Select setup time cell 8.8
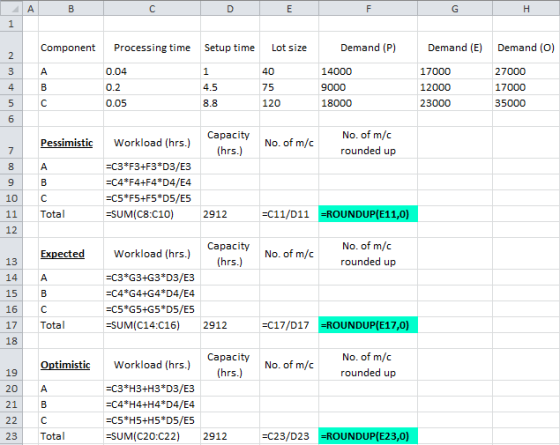Image resolution: width=560 pixels, height=445 pixels. tap(230, 103)
